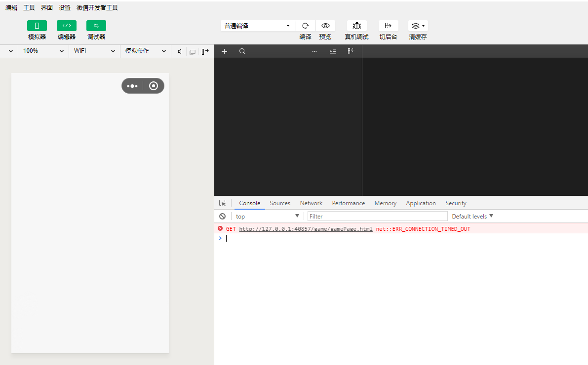Open the 编辑 menu

click(x=11, y=7)
